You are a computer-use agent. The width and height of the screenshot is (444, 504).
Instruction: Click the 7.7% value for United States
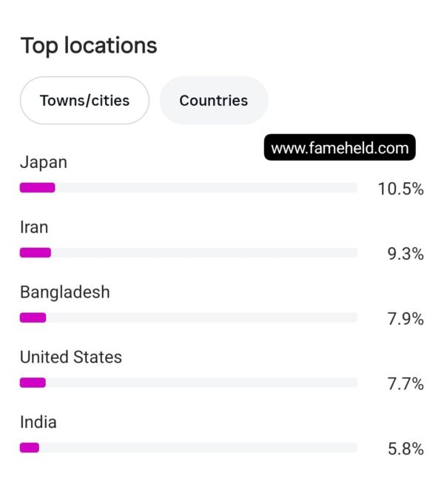pos(406,384)
